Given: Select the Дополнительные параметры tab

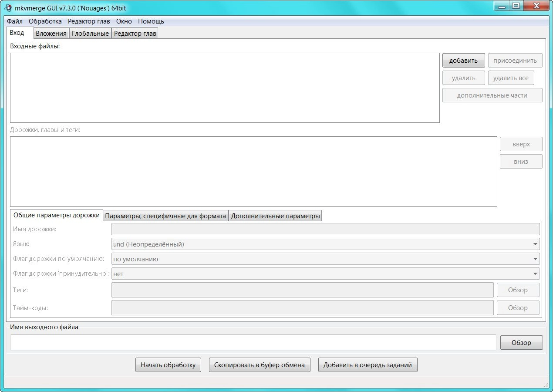Looking at the screenshot, I should click(275, 216).
